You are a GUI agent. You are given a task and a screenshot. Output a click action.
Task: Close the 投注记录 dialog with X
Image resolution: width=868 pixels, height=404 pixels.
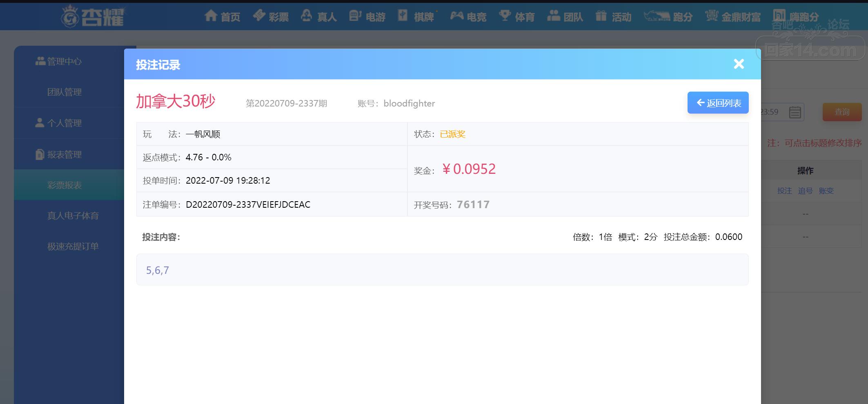coord(739,64)
